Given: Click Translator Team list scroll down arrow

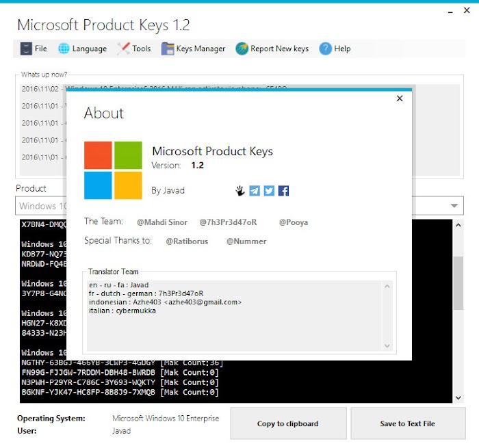Looking at the screenshot, I should [387, 345].
